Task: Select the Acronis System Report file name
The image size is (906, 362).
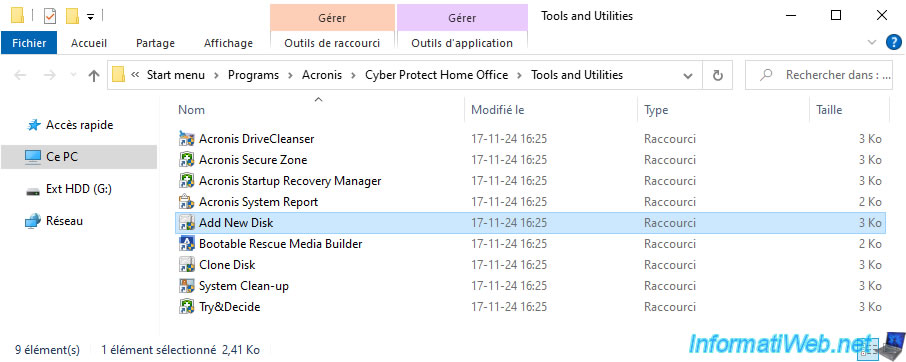Action: click(x=258, y=201)
